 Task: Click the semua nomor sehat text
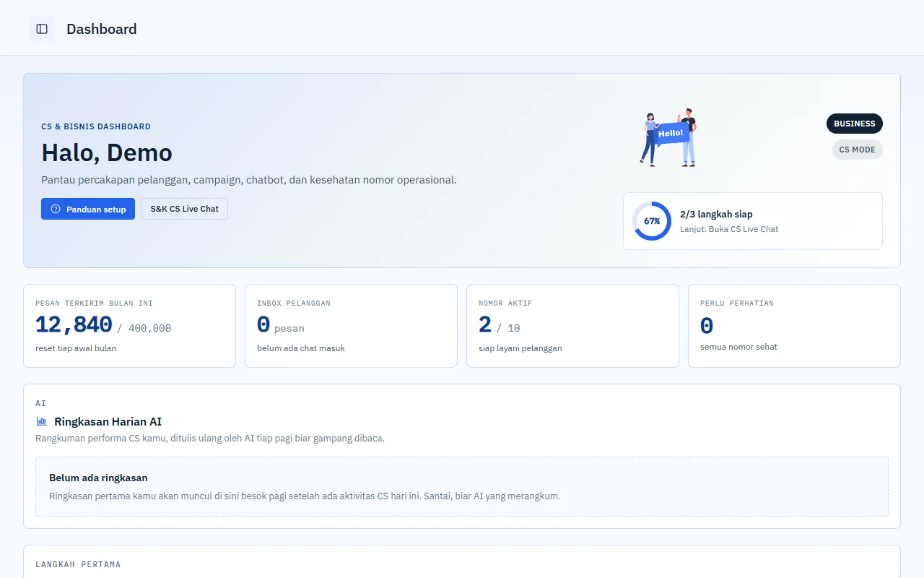point(738,347)
